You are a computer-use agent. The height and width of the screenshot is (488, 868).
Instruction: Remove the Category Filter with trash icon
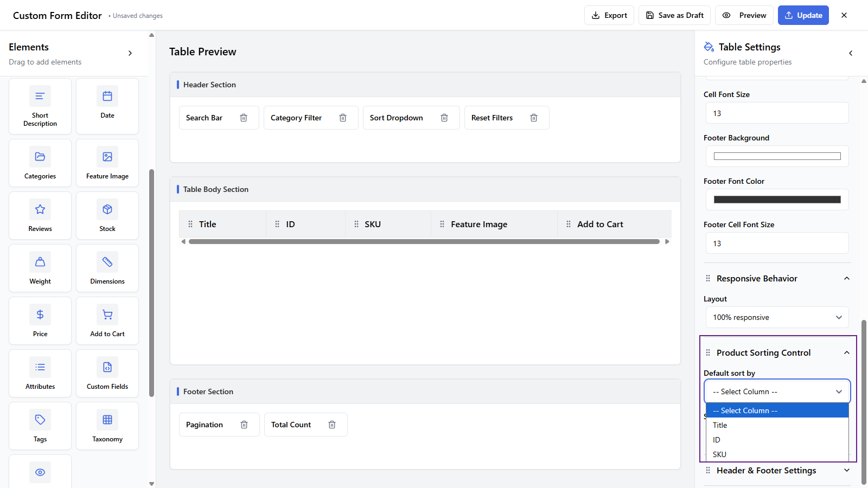click(x=343, y=118)
